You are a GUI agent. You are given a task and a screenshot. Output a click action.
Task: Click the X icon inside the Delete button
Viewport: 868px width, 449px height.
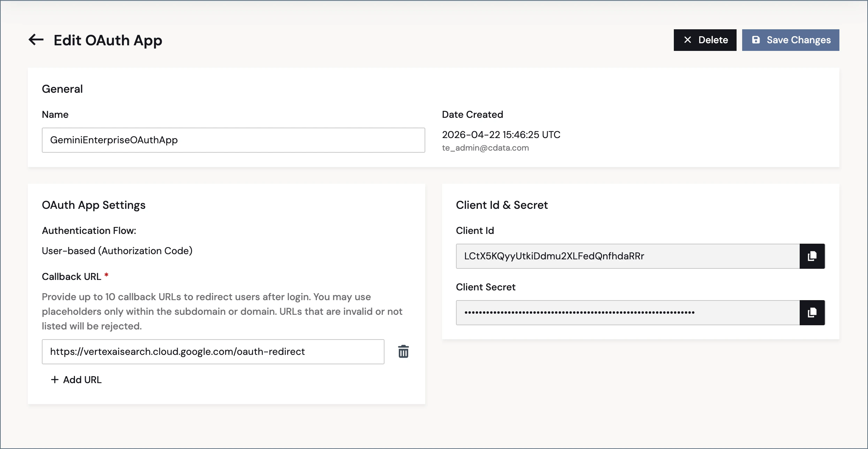tap(687, 40)
